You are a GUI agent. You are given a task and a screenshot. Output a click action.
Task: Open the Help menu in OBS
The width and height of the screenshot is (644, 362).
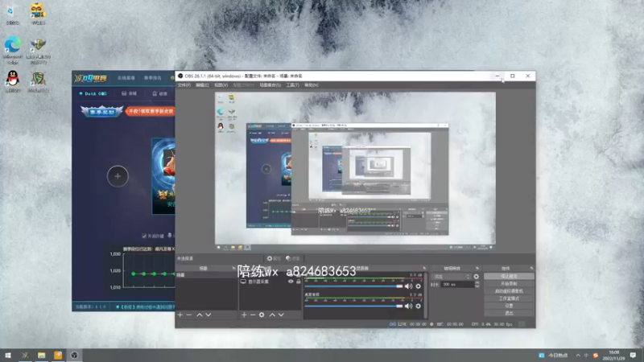(312, 85)
